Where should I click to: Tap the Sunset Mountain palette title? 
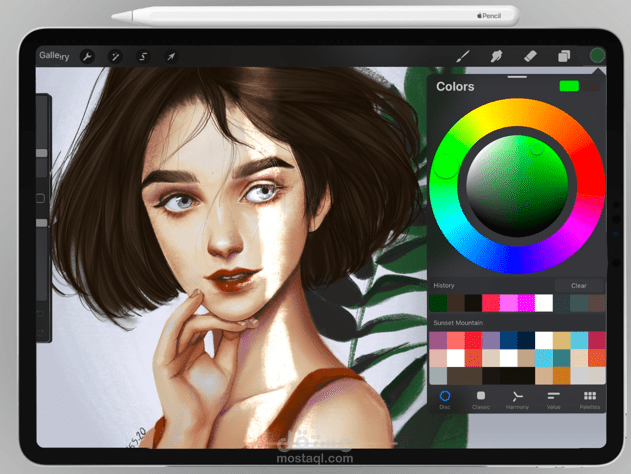pyautogui.click(x=458, y=323)
